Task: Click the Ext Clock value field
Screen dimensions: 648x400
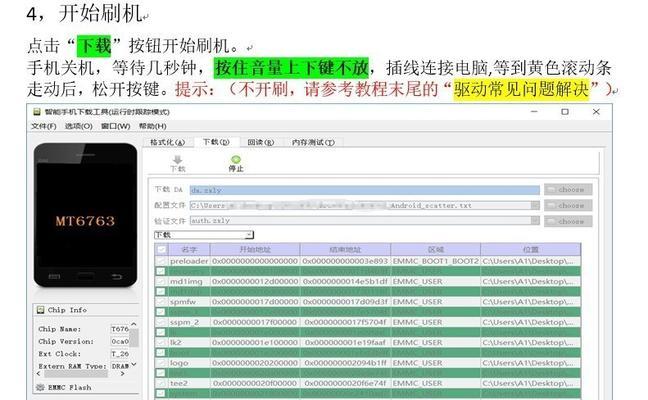Action: [120, 354]
